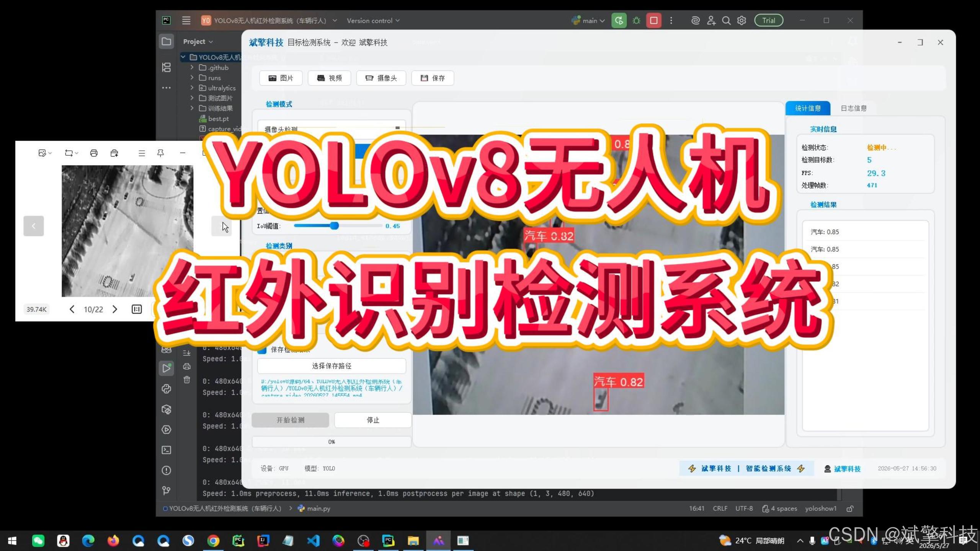Open WeChat from the taskbar
980x551 pixels.
(38, 541)
